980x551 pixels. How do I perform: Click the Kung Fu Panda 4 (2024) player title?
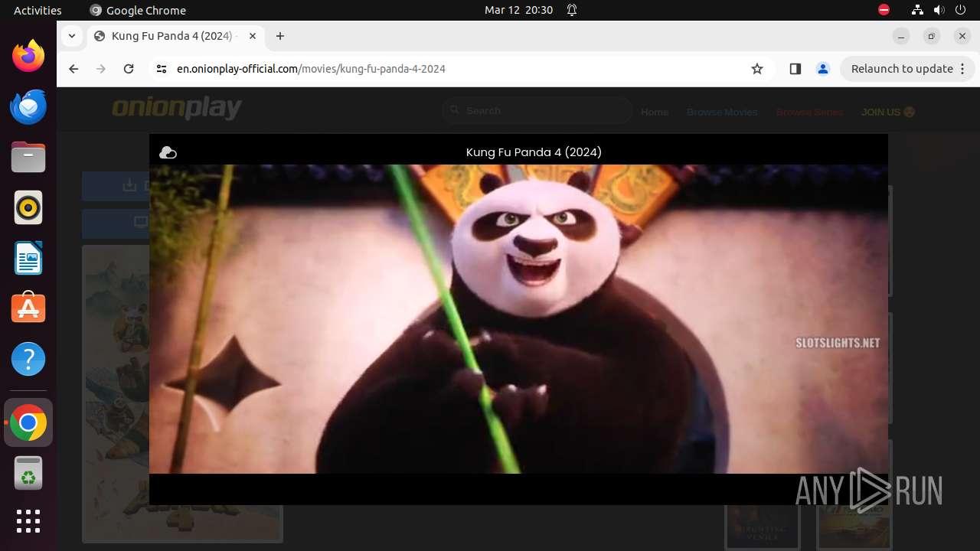[x=534, y=152]
